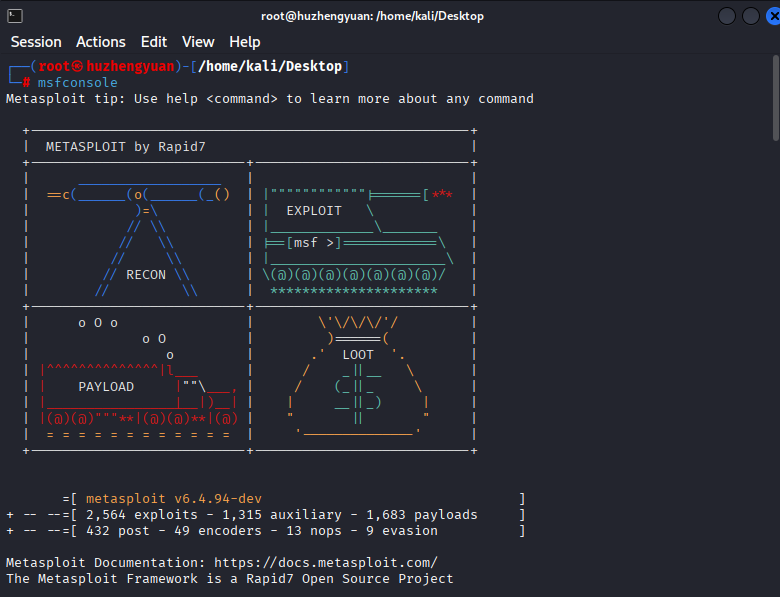Image resolution: width=780 pixels, height=597 pixels.
Task: Click the 13 nops count
Action: [x=314, y=531]
